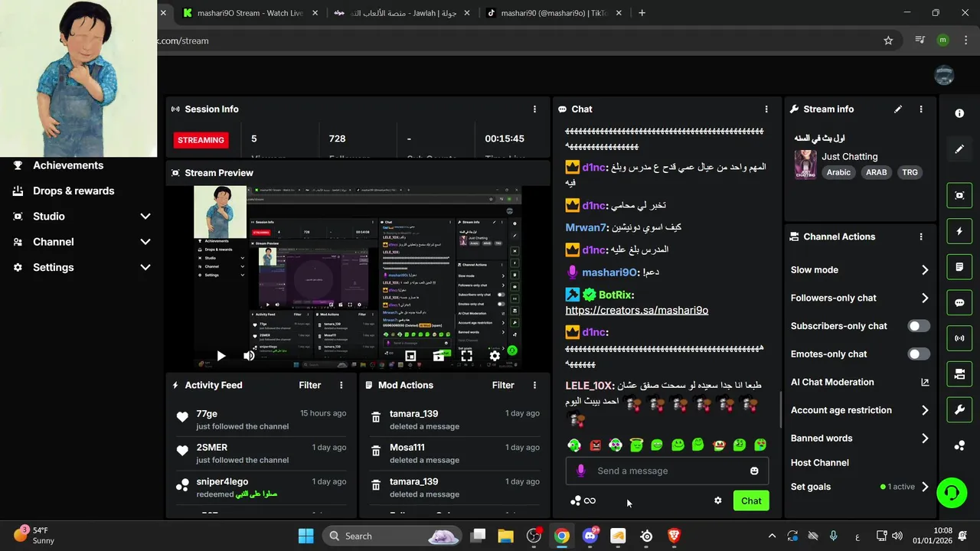Open Channel Actions three-dot menu
The height and width of the screenshot is (551, 980).
[921, 237]
